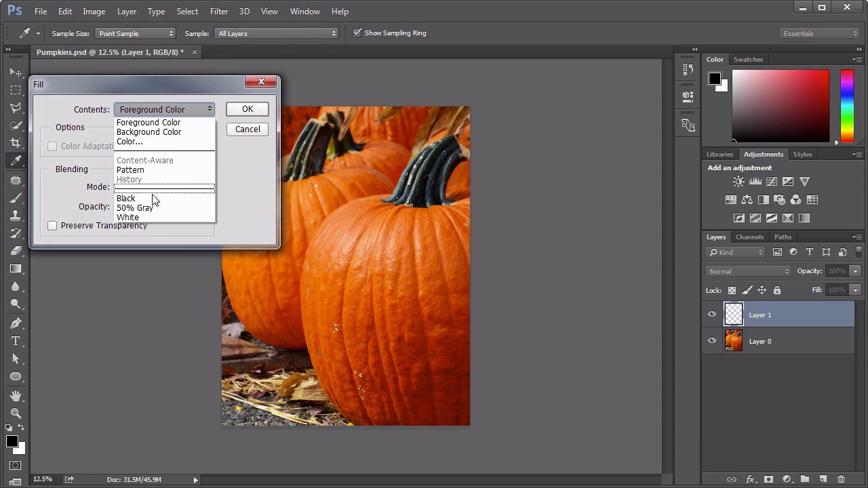Open the layer blend mode Normal dropdown

pyautogui.click(x=748, y=271)
